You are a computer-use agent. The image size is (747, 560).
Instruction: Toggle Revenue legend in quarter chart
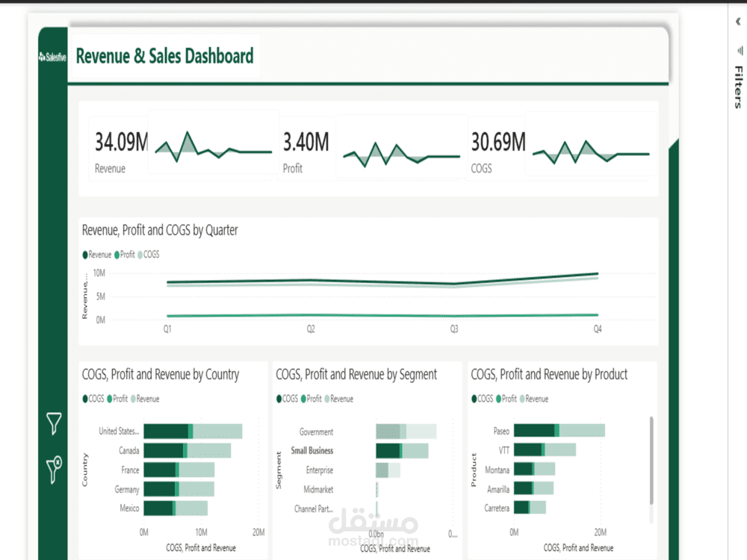point(96,255)
